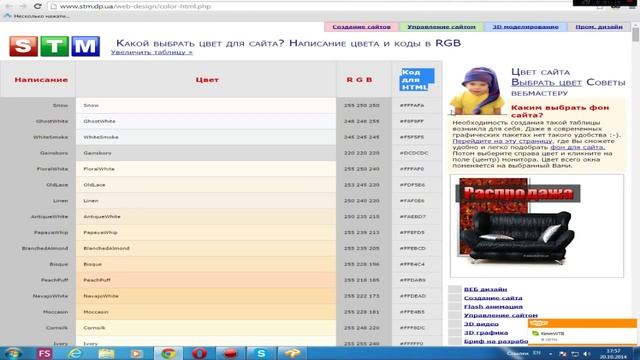Open 'Управление сайтом' sidebar link
The height and width of the screenshot is (360, 640).
coord(500,315)
